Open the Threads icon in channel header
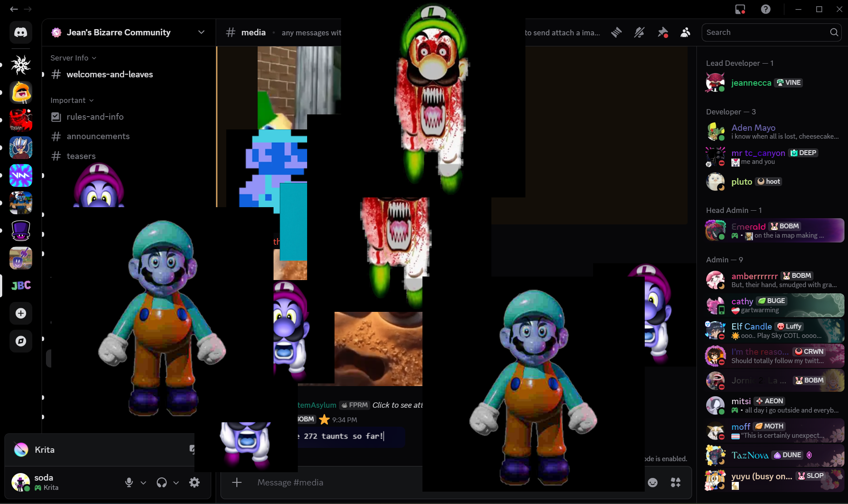This screenshot has width=848, height=504. coord(616,32)
